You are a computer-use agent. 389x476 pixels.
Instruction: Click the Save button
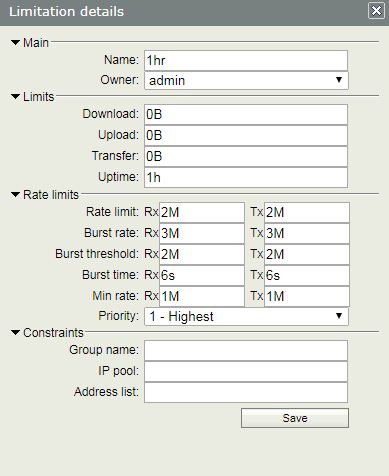(295, 418)
